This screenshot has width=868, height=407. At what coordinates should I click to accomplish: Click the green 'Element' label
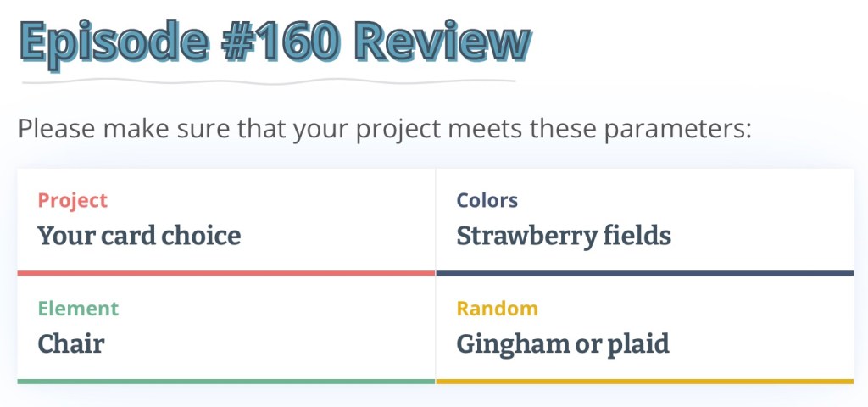78,309
